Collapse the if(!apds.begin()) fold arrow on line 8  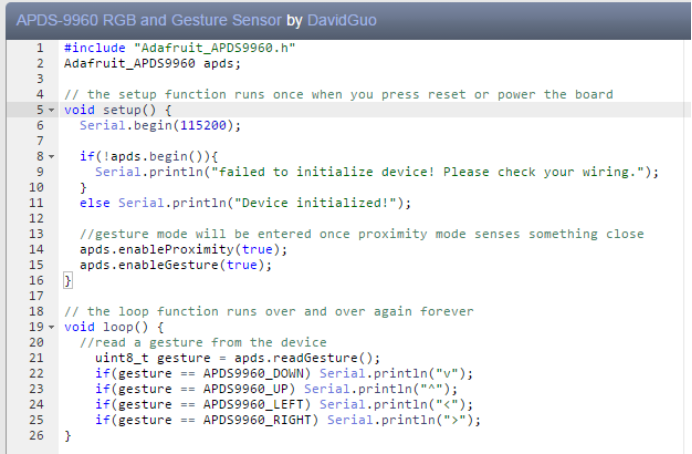click(x=51, y=157)
